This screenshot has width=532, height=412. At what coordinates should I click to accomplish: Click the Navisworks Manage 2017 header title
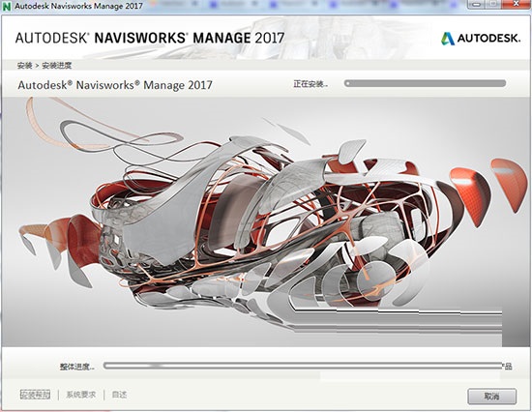pos(150,38)
